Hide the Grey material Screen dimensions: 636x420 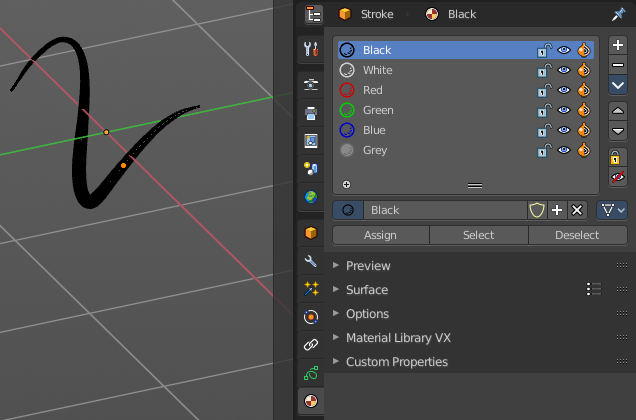click(564, 150)
